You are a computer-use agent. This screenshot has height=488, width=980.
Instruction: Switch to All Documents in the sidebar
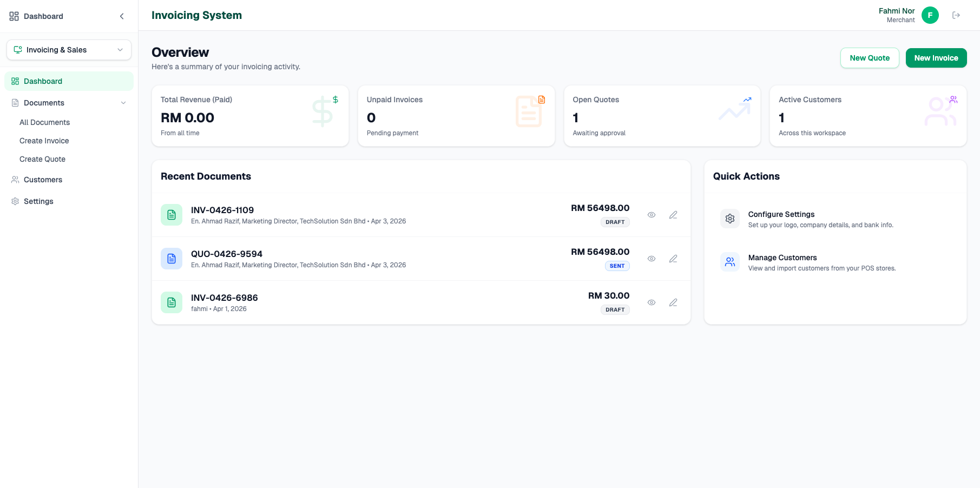(x=44, y=122)
